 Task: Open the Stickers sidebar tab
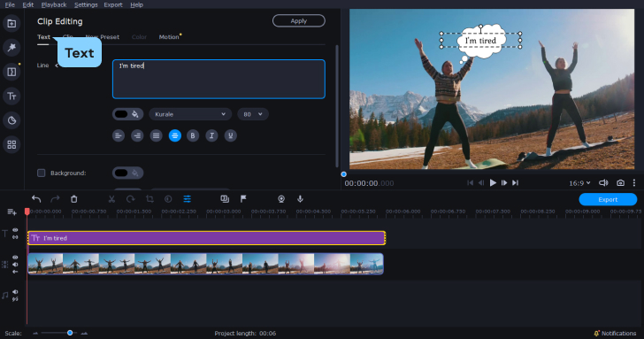tap(11, 120)
